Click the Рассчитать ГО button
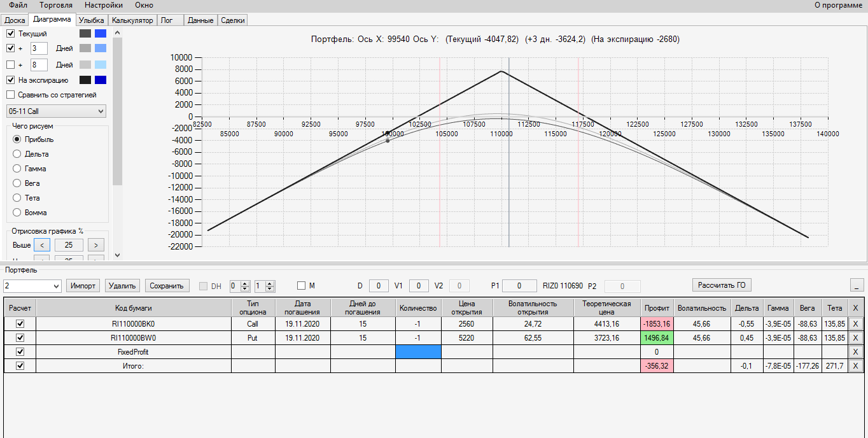The height and width of the screenshot is (438, 868). 721,285
